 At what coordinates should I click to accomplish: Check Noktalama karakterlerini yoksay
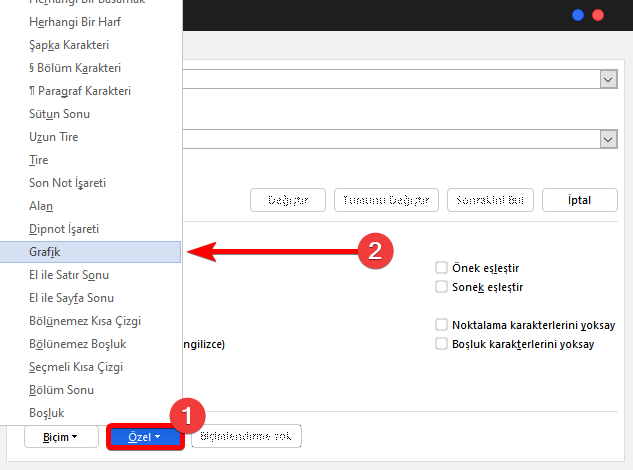click(441, 325)
